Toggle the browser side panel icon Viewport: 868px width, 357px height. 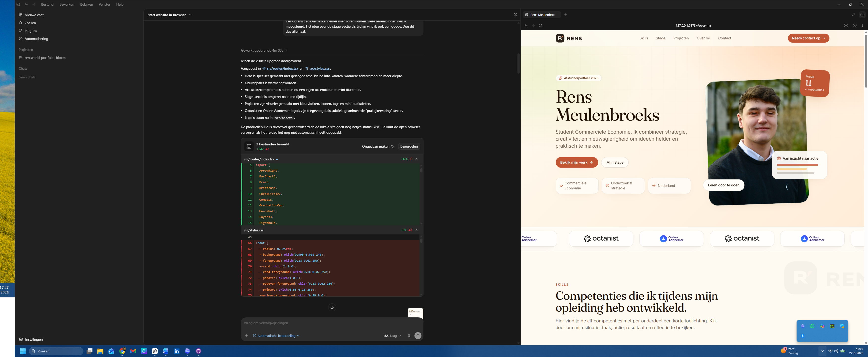click(x=862, y=15)
